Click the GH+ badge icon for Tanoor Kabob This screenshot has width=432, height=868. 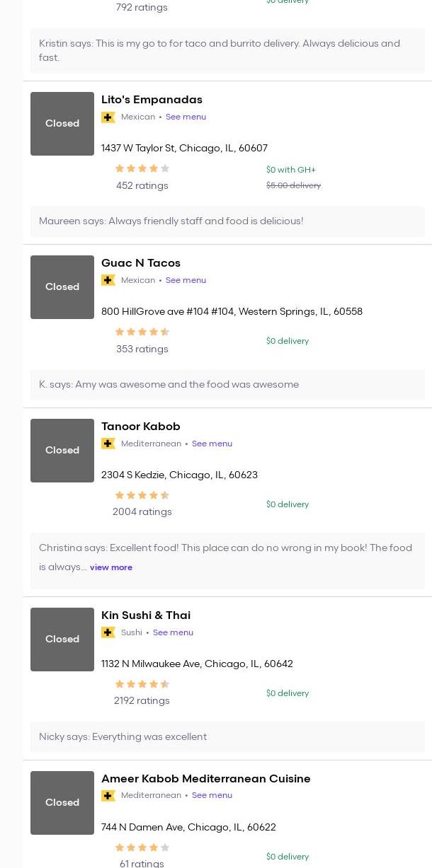[108, 444]
